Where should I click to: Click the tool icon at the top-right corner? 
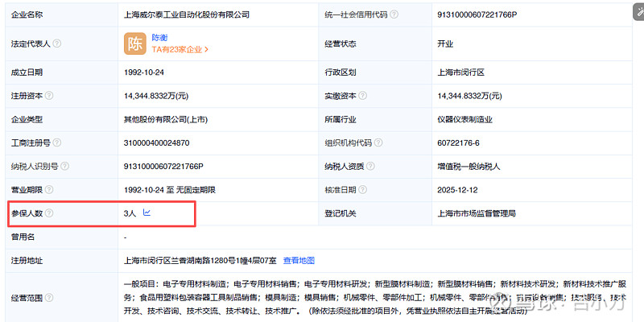[x=638, y=13]
